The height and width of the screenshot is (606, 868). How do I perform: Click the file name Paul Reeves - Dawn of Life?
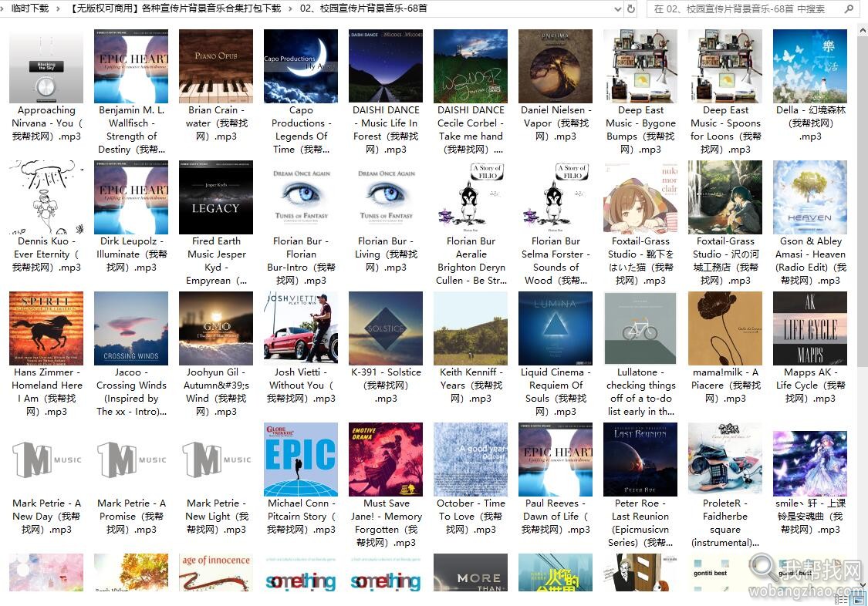click(x=556, y=517)
